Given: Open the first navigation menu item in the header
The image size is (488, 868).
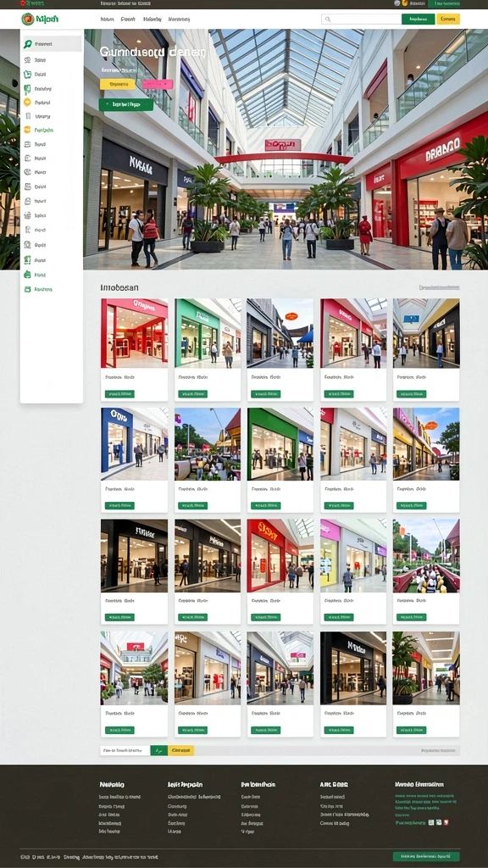Looking at the screenshot, I should [x=107, y=19].
